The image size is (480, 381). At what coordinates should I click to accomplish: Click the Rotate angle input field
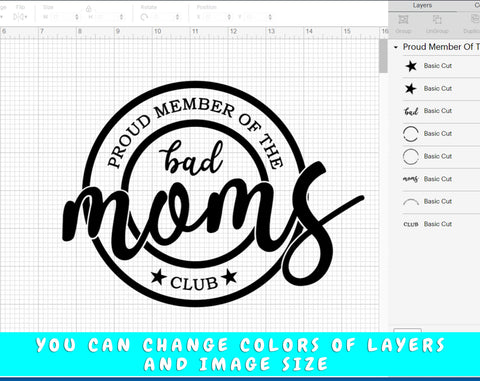pos(162,17)
